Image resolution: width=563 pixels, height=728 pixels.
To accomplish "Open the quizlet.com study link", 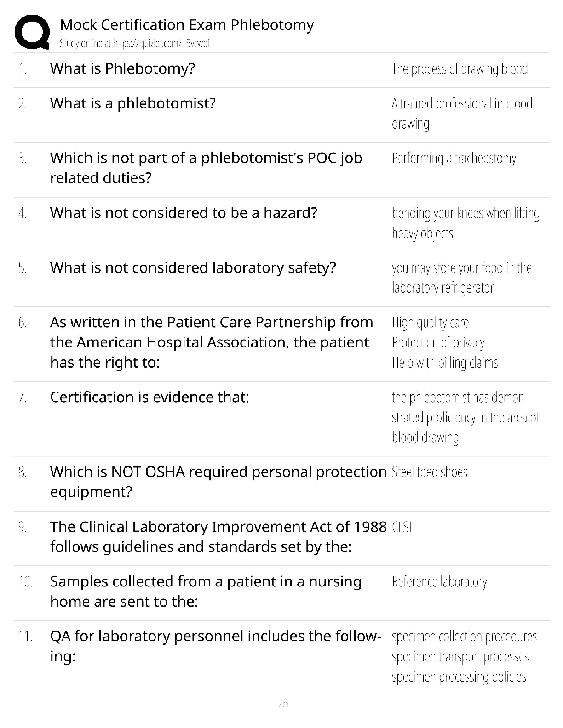I will [134, 44].
